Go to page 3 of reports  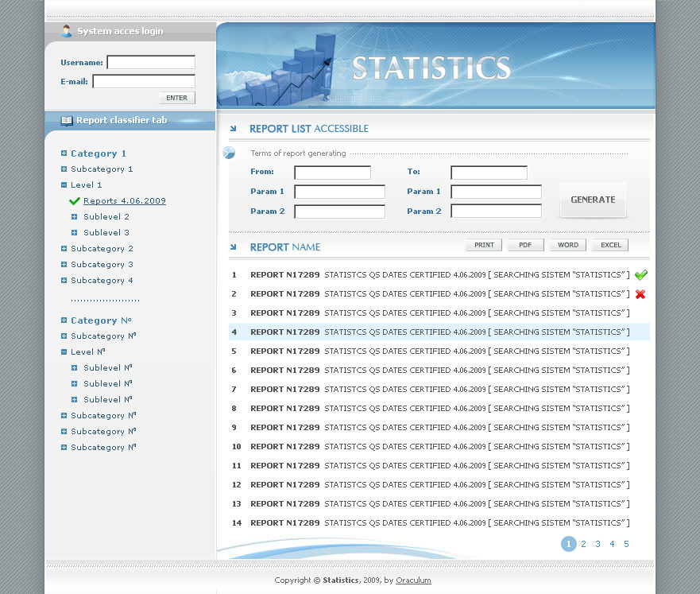[598, 544]
